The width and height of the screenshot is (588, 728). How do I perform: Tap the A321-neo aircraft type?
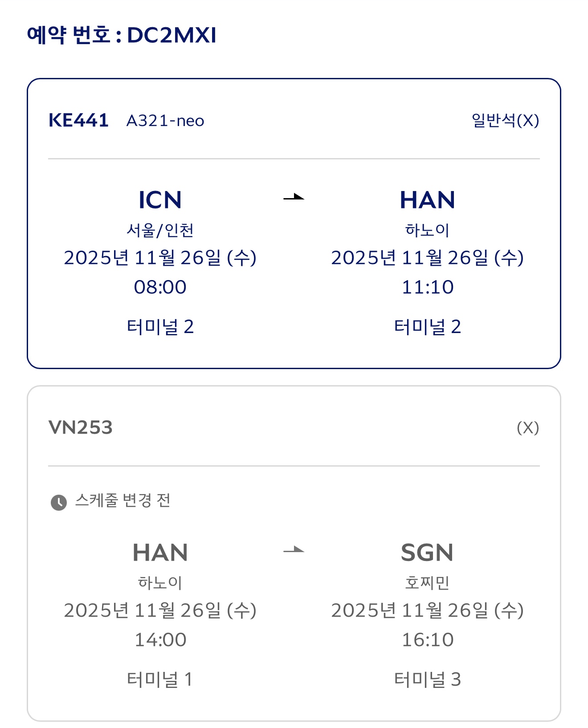(x=165, y=121)
